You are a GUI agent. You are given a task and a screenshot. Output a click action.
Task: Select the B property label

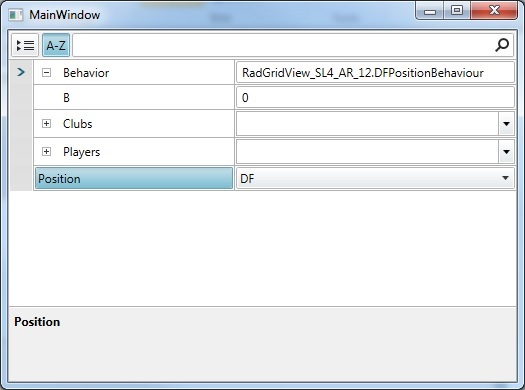pyautogui.click(x=66, y=97)
